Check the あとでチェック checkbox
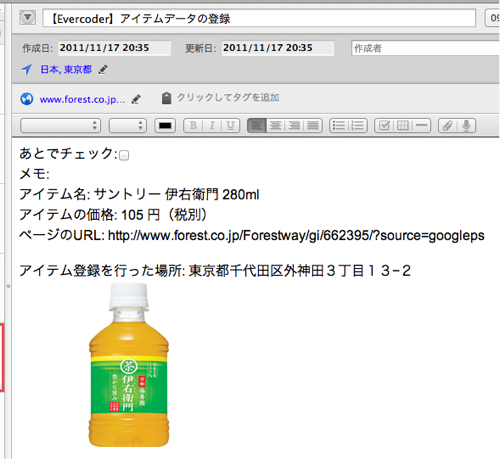The image size is (500, 459). 124,155
